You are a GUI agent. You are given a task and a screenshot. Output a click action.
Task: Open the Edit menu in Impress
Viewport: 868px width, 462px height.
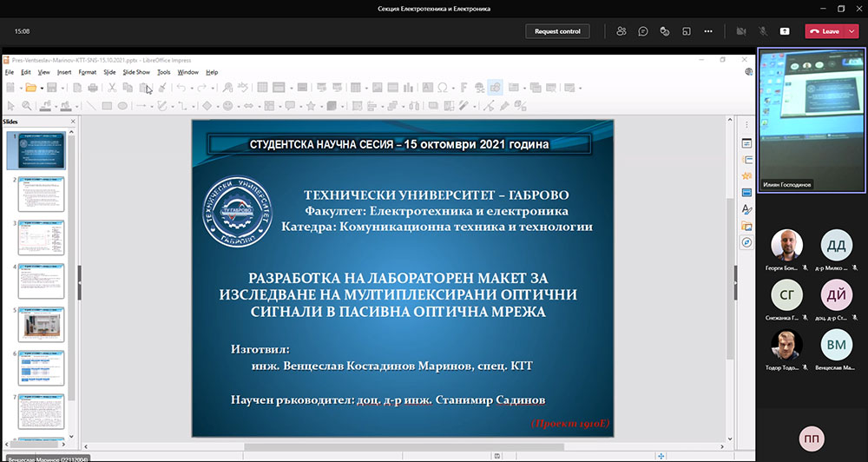25,72
